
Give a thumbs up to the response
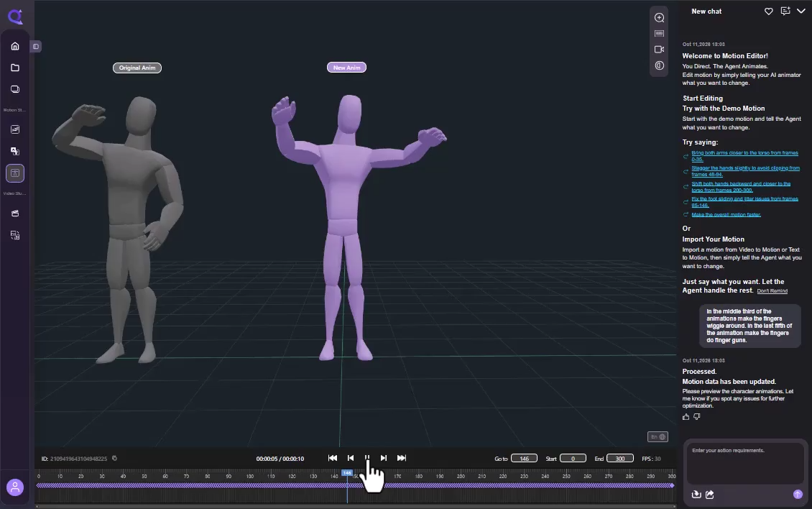tap(686, 417)
